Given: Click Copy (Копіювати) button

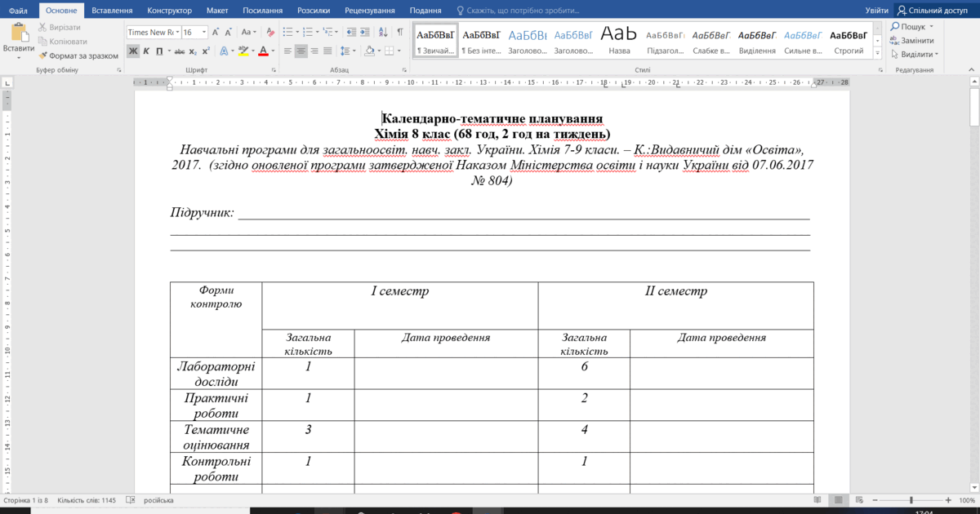Looking at the screenshot, I should coord(63,41).
